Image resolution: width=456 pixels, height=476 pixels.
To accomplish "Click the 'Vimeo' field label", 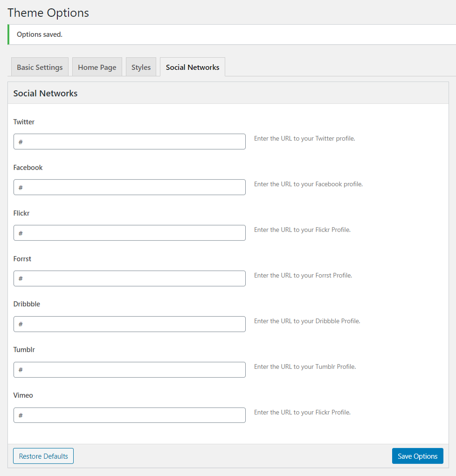I will 23,395.
